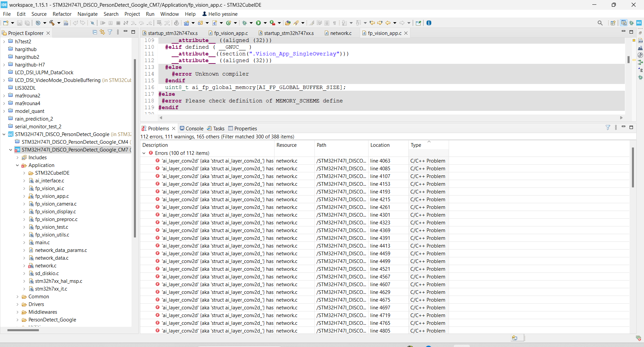
Task: Click the Debug bug icon in main toolbar
Action: point(245,23)
